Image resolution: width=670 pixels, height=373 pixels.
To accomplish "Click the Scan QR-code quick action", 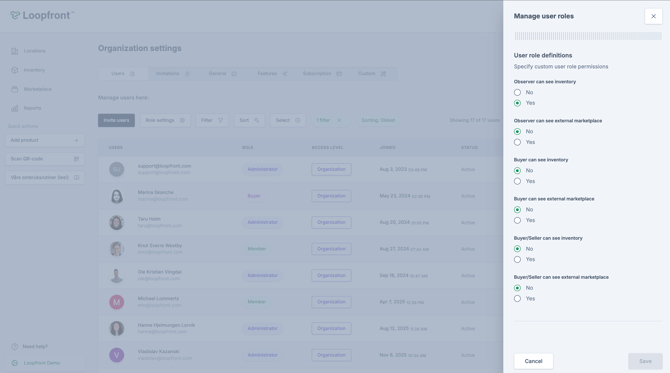I will point(45,159).
